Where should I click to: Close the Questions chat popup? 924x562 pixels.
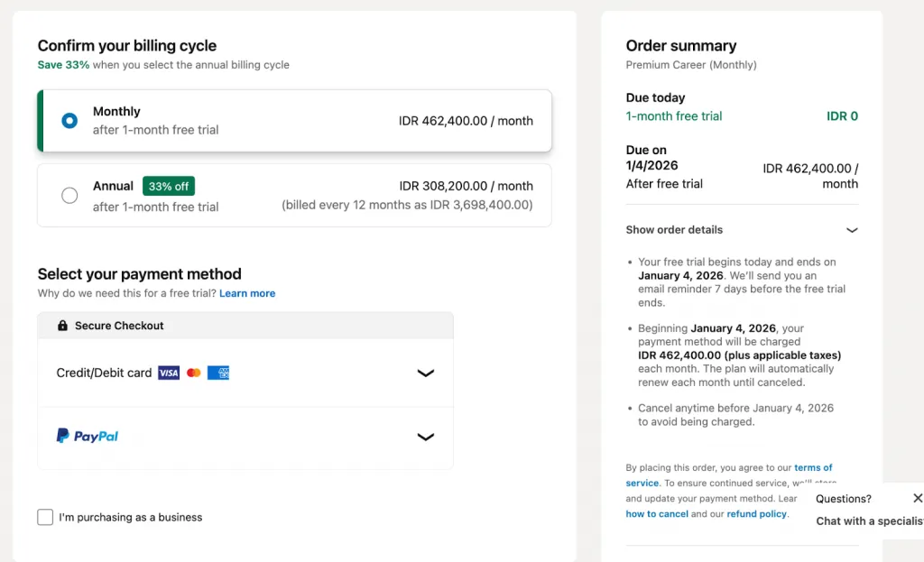pyautogui.click(x=918, y=498)
